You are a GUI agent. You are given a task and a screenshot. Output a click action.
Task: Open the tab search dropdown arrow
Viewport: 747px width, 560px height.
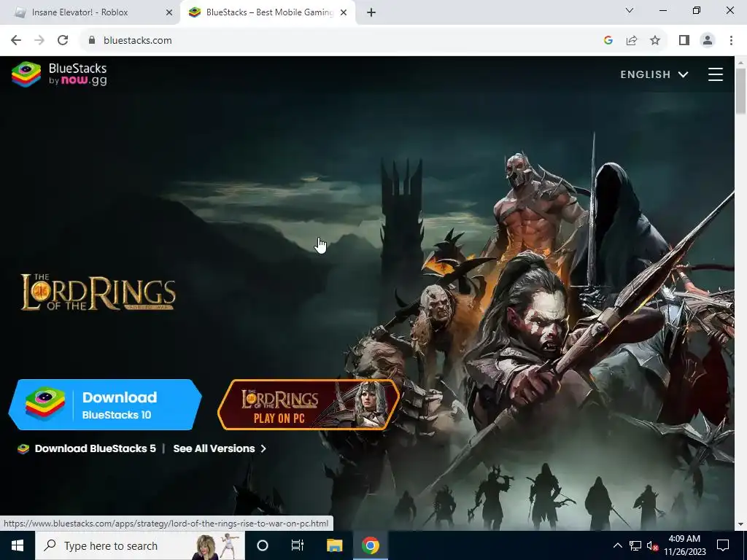[630, 10]
